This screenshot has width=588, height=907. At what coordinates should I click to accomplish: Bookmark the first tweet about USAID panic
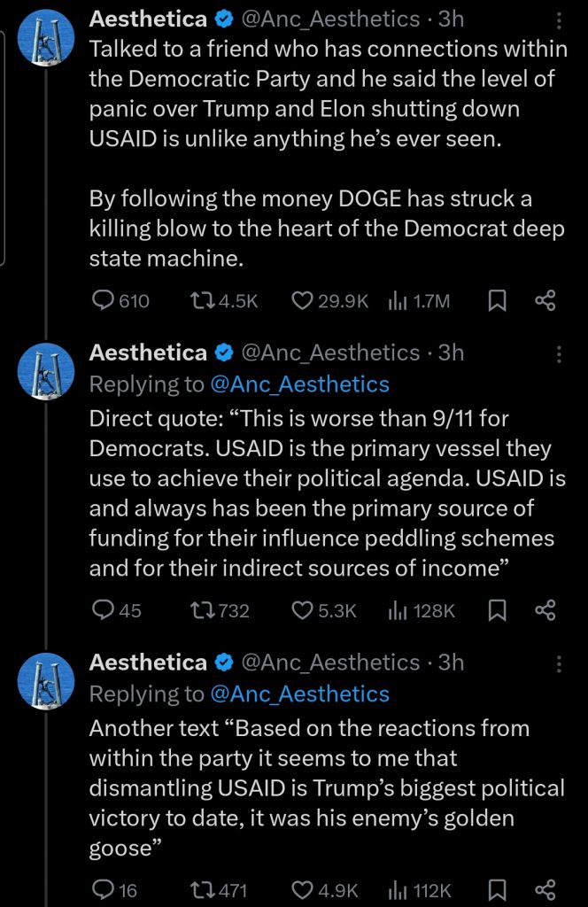click(498, 301)
